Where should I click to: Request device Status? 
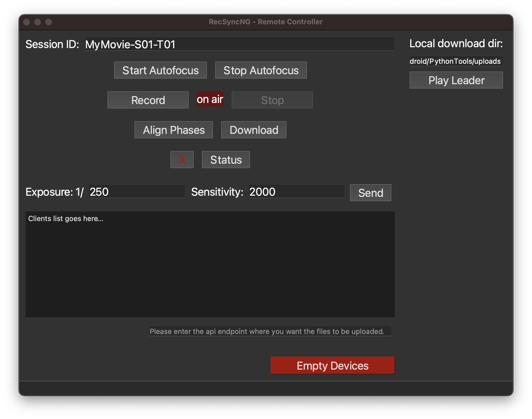226,160
